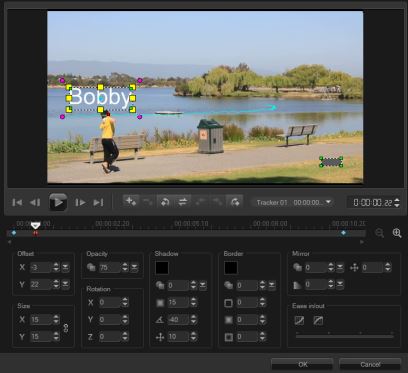The image size is (408, 373).
Task: Open the Opacity slider dropdown
Action: coord(134,267)
